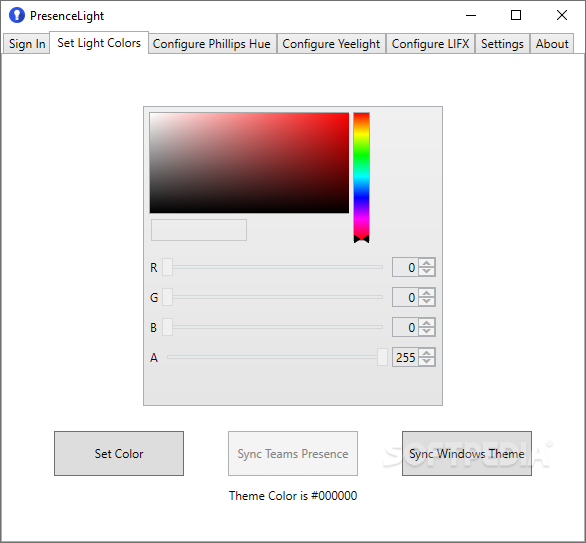Decrease the G value with down arrow

click(426, 302)
